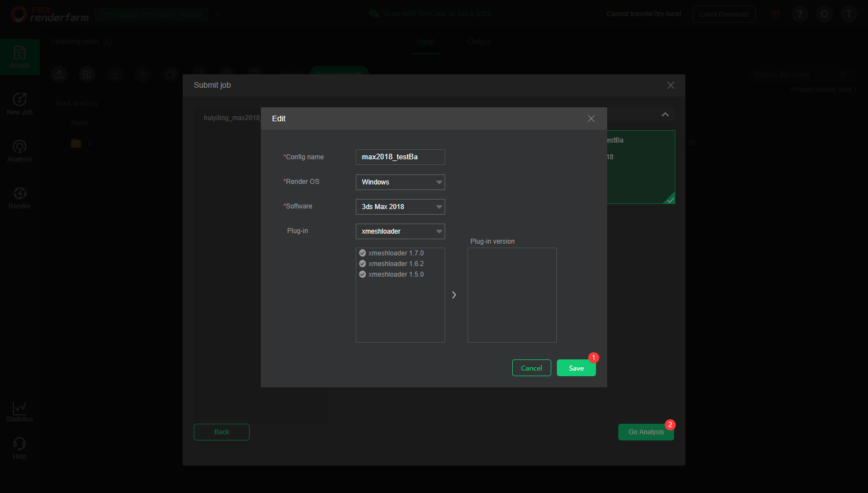This screenshot has width=868, height=493.
Task: Switch to the Output tab
Action: click(x=480, y=41)
